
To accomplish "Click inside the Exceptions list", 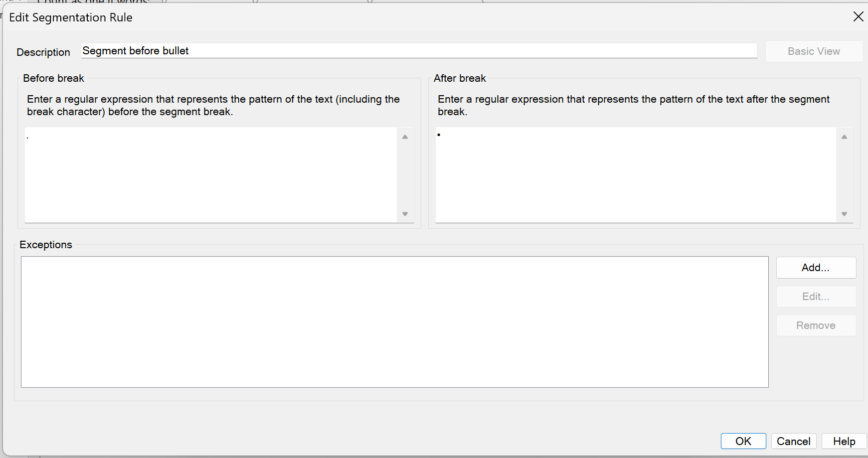I will coord(394,321).
